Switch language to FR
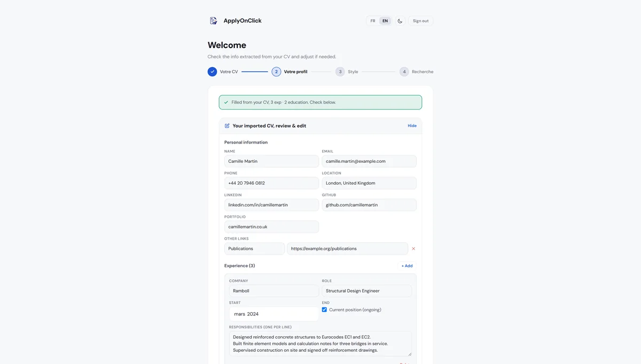Image resolution: width=641 pixels, height=364 pixels. [373, 21]
